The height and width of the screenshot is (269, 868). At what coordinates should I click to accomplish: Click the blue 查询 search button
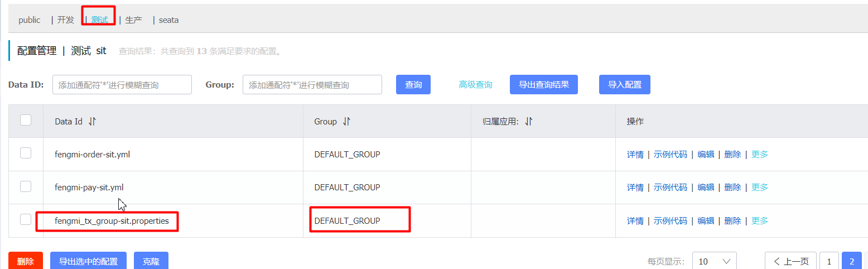point(413,85)
